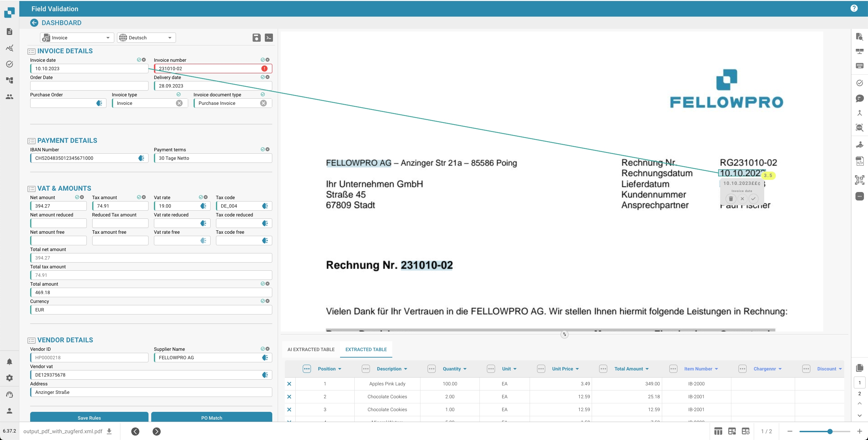Confirm the Invoice date annotation checkmark
The height and width of the screenshot is (440, 868).
click(x=753, y=199)
